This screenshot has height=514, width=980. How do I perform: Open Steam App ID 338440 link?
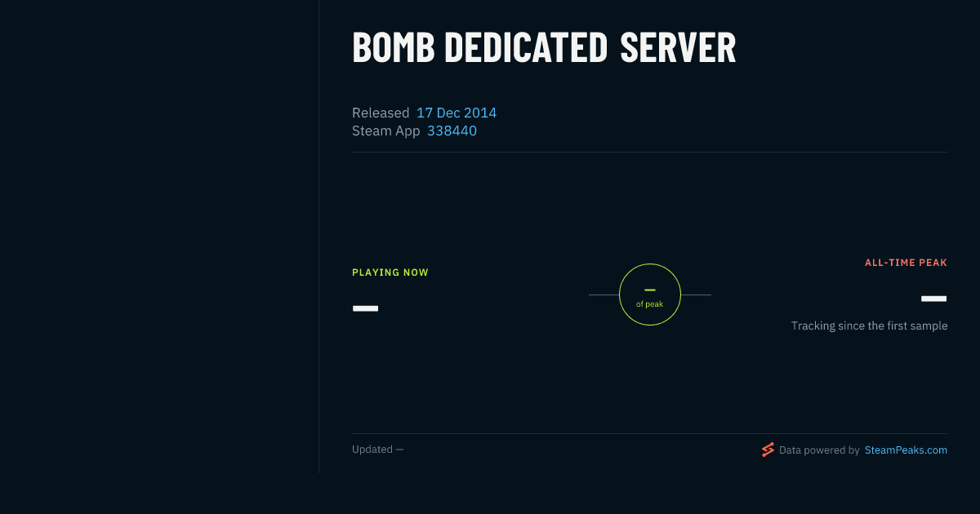(x=452, y=131)
